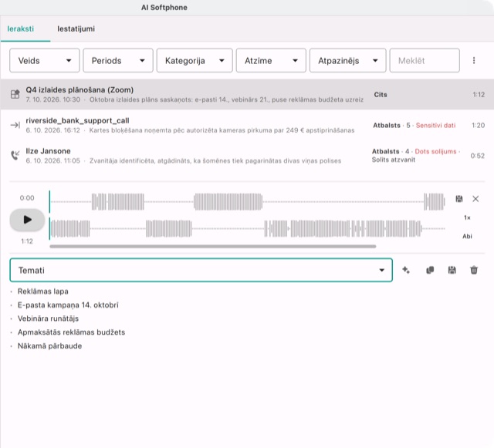Open the Veids filter dropdown
This screenshot has height=448, width=494.
tap(45, 60)
